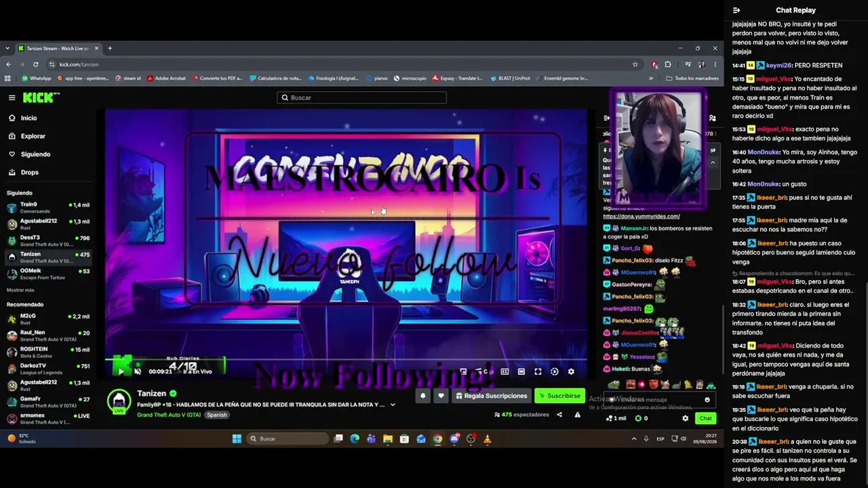Toggle picture-in-picture mini player
Screen dimensions: 868x488
(463, 371)
